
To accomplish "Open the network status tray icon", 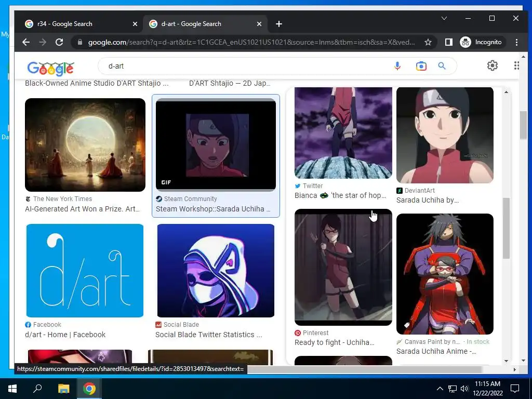I will tap(453, 389).
